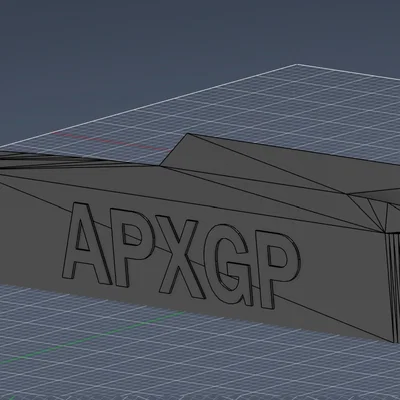
Task: Select the letter A on the model
Action: coord(88,244)
